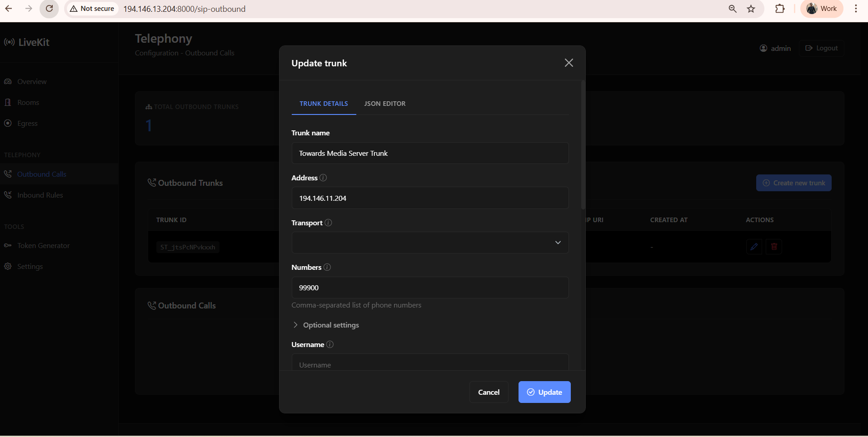Focus the Numbers input field
868x437 pixels.
point(430,288)
